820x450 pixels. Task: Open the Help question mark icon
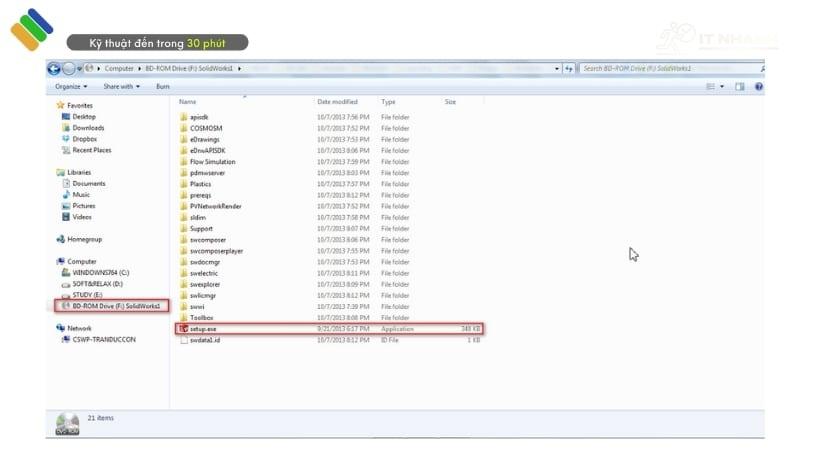[759, 87]
